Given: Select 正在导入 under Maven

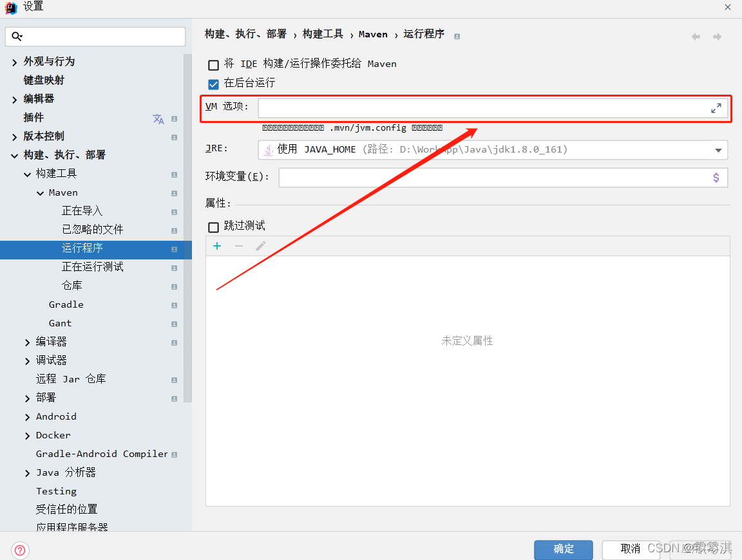Looking at the screenshot, I should [x=82, y=211].
